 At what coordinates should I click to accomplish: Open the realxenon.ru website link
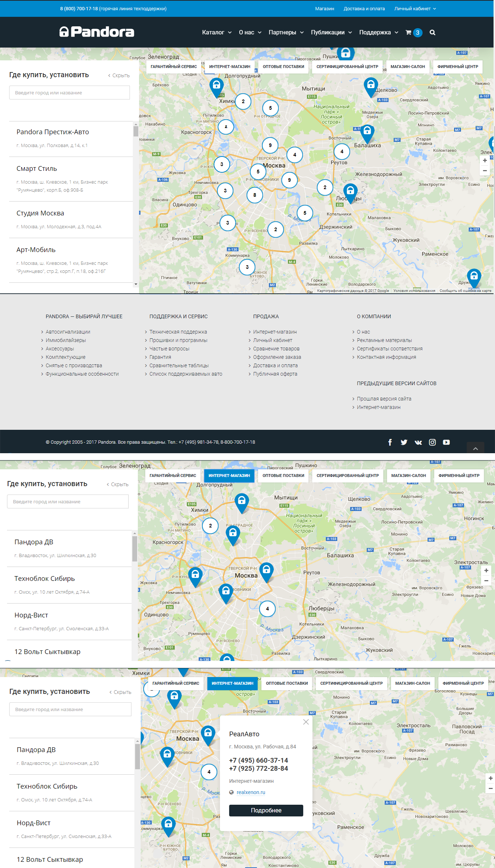(251, 792)
